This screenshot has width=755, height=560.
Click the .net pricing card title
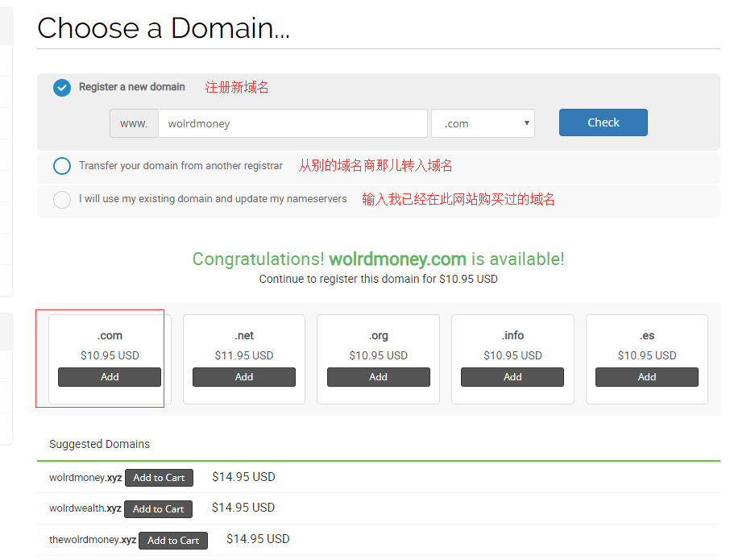tap(244, 335)
